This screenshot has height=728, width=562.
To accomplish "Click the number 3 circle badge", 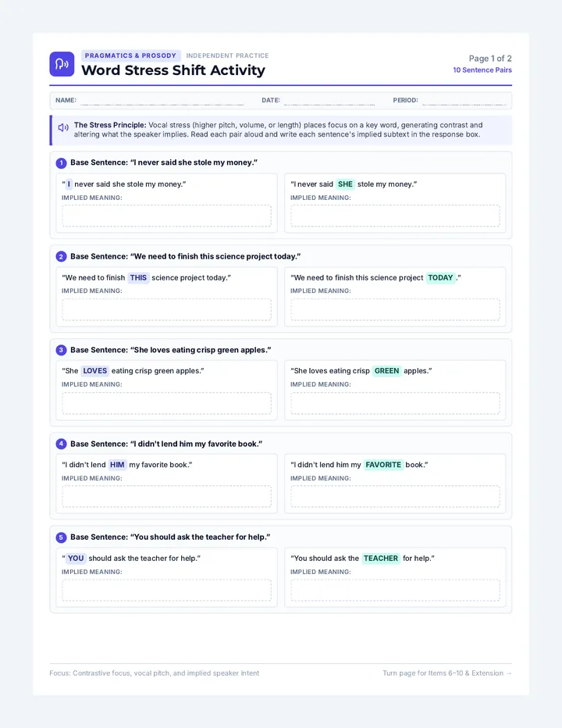I will [x=61, y=350].
